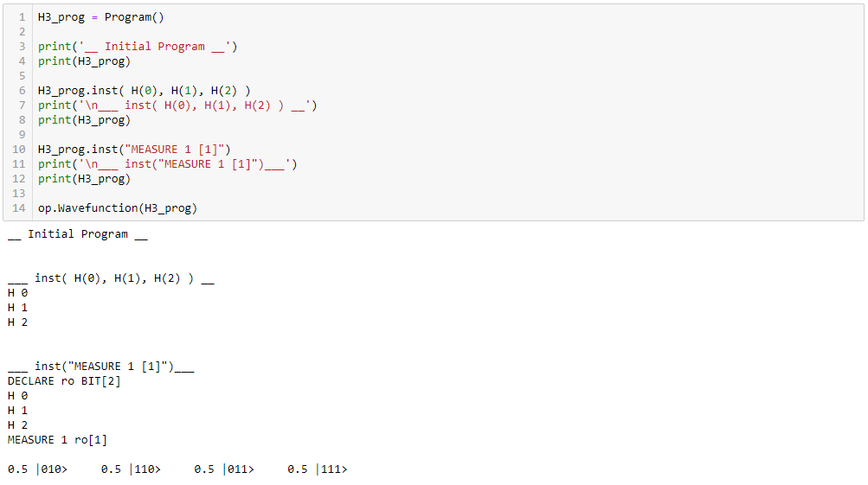Click the "0.5 |010>" wavefunction term
The width and height of the screenshot is (868, 485).
pyautogui.click(x=37, y=469)
